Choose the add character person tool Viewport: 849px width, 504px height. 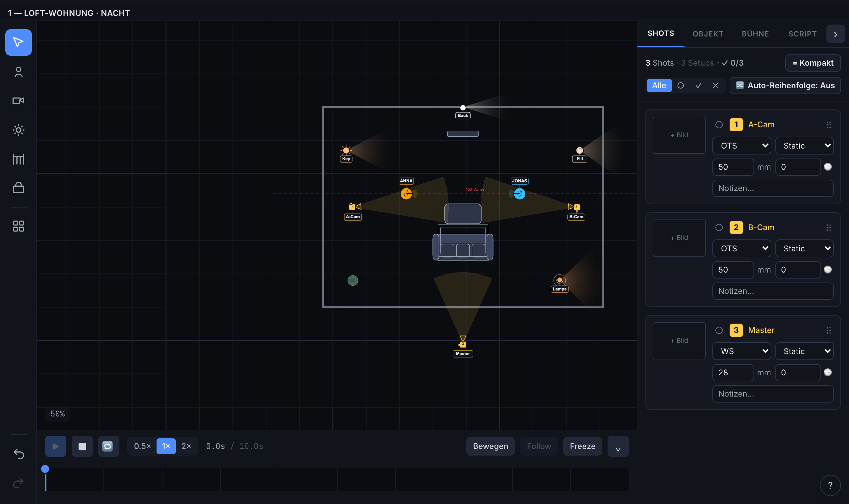[x=18, y=72]
